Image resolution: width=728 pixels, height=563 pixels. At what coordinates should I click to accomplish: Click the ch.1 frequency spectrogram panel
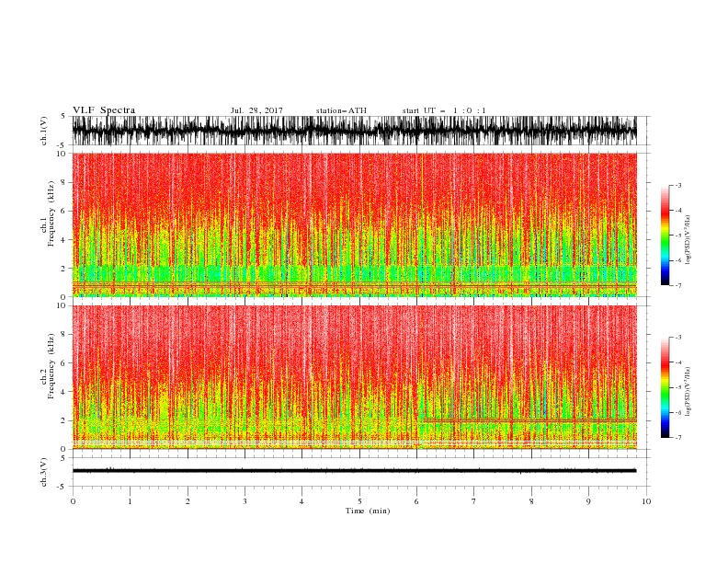tap(354, 224)
